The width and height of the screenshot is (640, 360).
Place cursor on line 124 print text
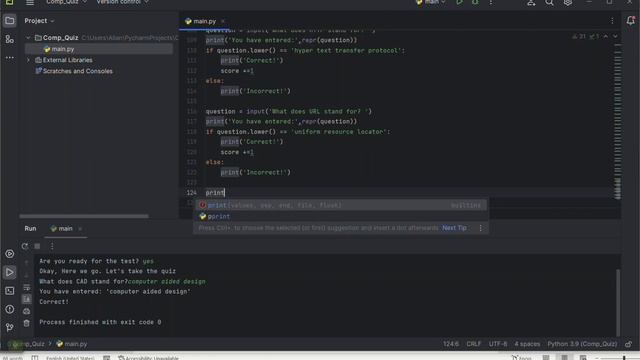click(x=215, y=193)
